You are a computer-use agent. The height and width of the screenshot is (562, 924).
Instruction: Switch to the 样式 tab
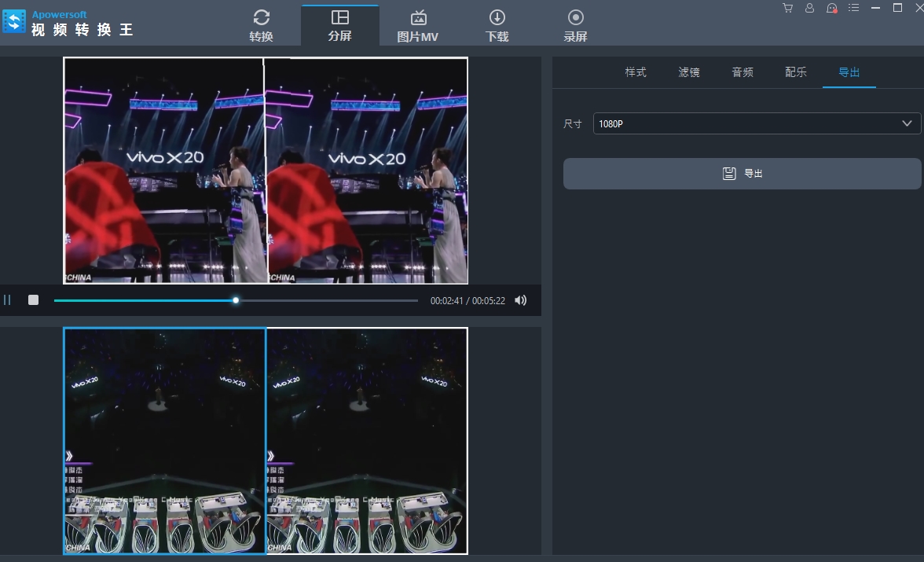(x=636, y=72)
